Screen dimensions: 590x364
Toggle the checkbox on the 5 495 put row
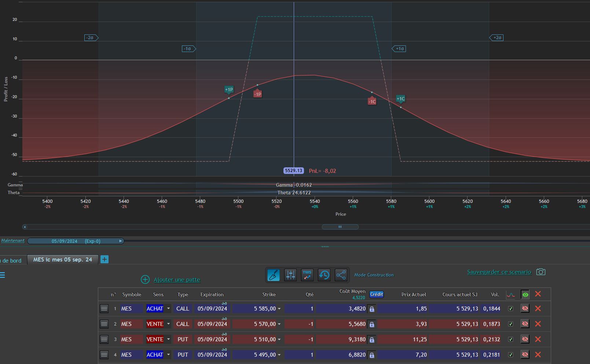[510, 355]
